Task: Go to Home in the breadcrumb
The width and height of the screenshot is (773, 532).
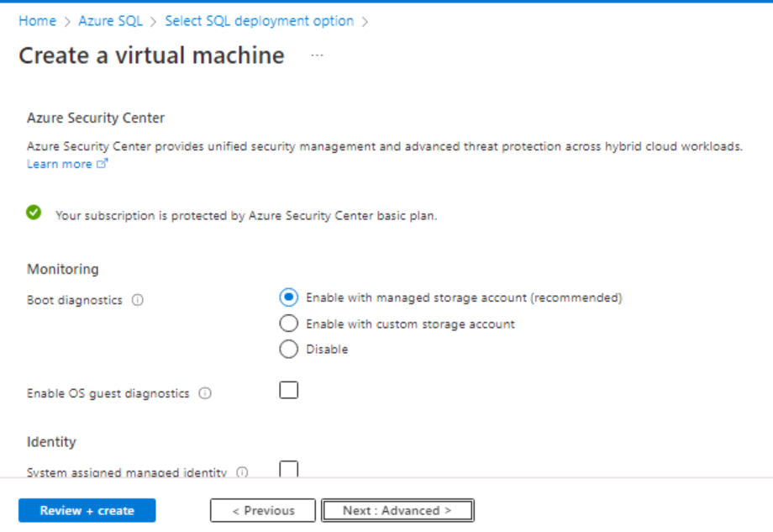Action: point(37,21)
